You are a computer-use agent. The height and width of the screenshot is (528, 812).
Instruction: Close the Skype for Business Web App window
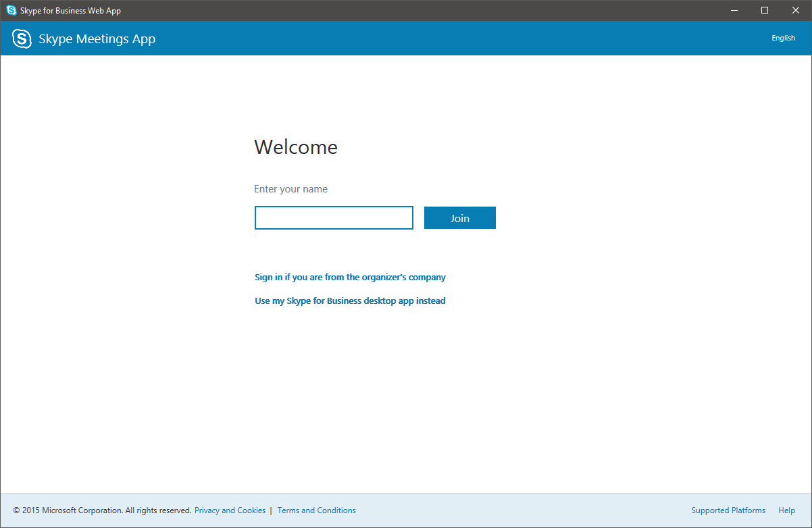pyautogui.click(x=796, y=10)
